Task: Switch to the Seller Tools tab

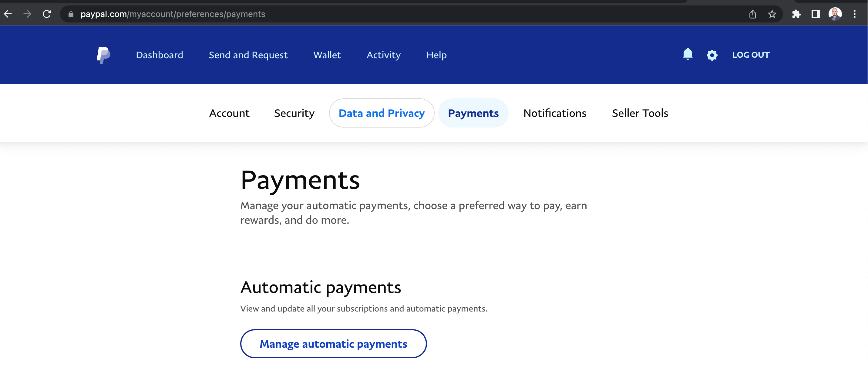Action: pos(640,113)
